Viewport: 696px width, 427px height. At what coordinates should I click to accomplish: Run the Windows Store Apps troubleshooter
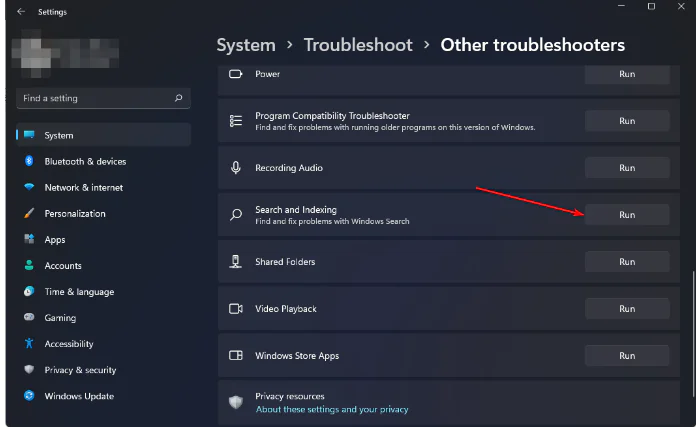[x=627, y=356]
